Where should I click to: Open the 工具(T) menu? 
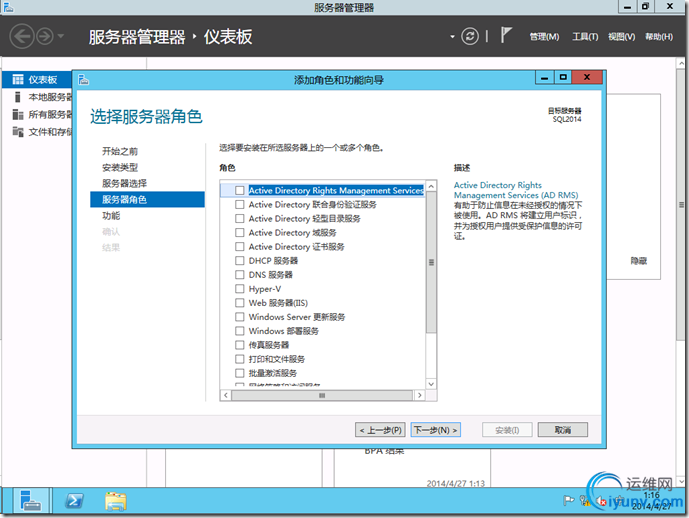point(585,37)
